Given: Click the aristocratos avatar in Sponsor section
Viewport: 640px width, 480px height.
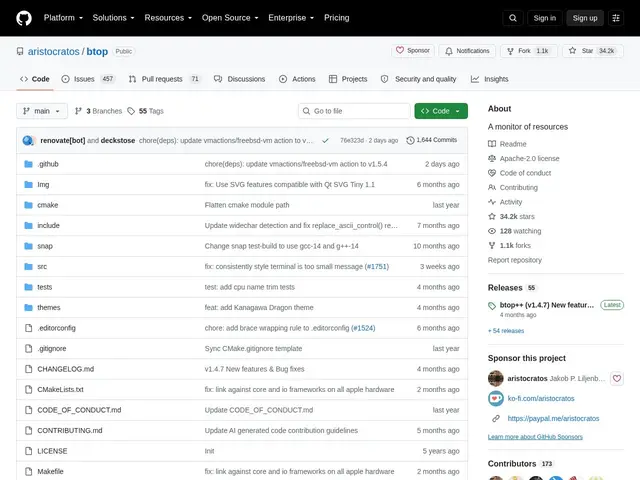Looking at the screenshot, I should coord(496,378).
